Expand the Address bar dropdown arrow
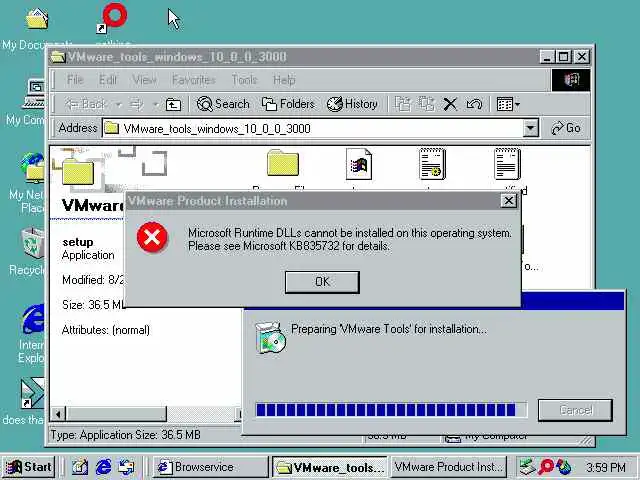 point(531,129)
